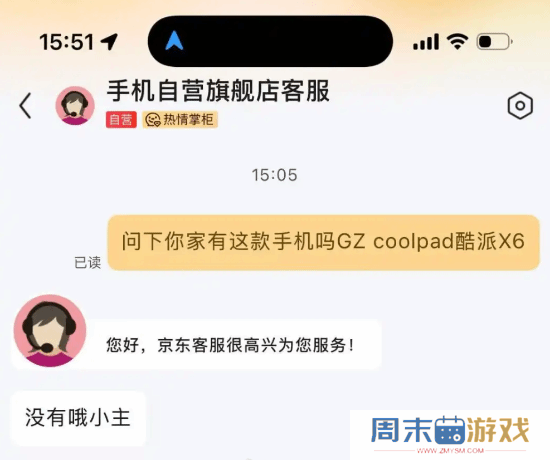Tap the 热情掌柜 badge
Viewport: 550px width, 460px height.
[180, 120]
